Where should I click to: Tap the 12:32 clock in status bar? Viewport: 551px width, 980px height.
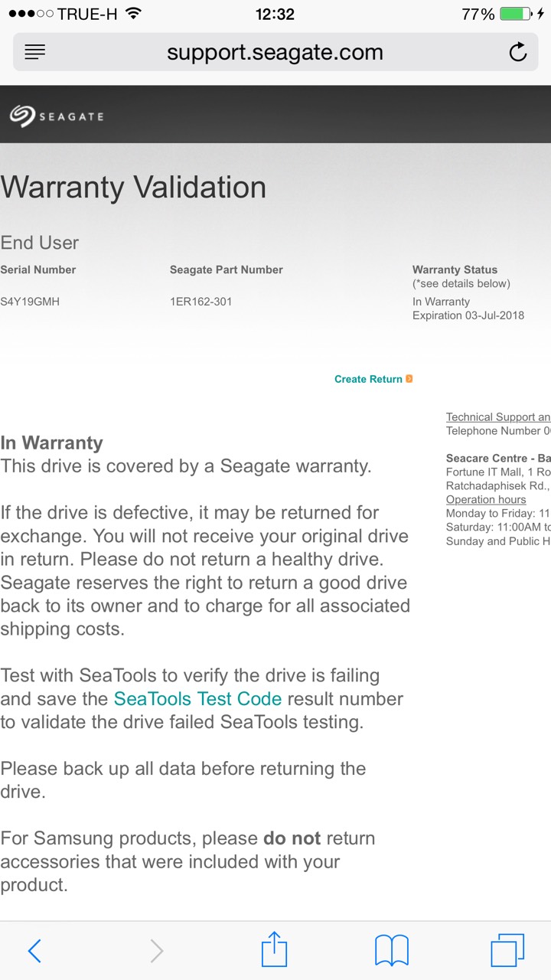click(x=275, y=14)
